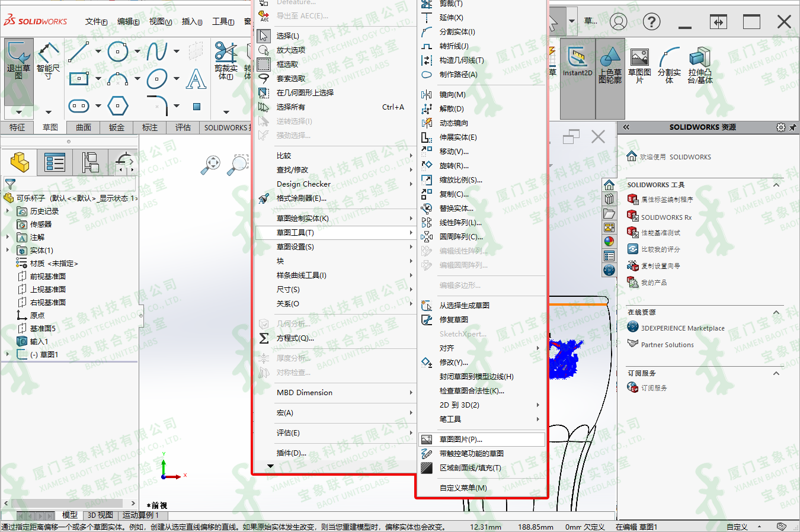Select the 3-point Arc tool

click(x=118, y=78)
